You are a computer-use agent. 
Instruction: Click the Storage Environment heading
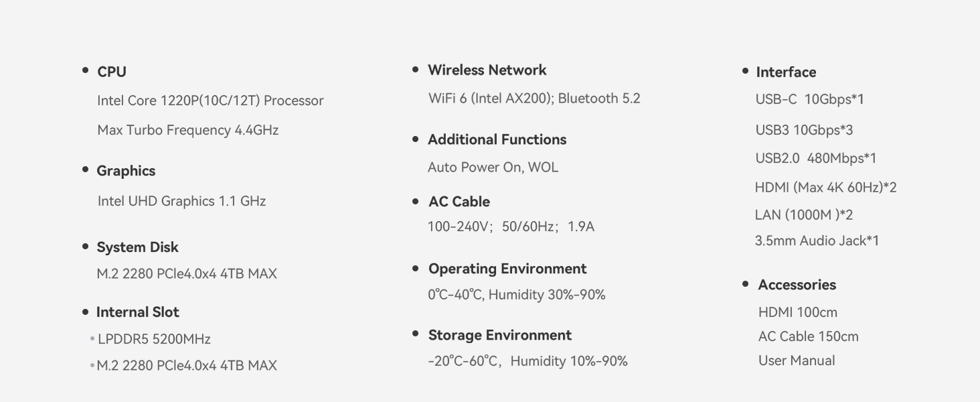pyautogui.click(x=499, y=335)
